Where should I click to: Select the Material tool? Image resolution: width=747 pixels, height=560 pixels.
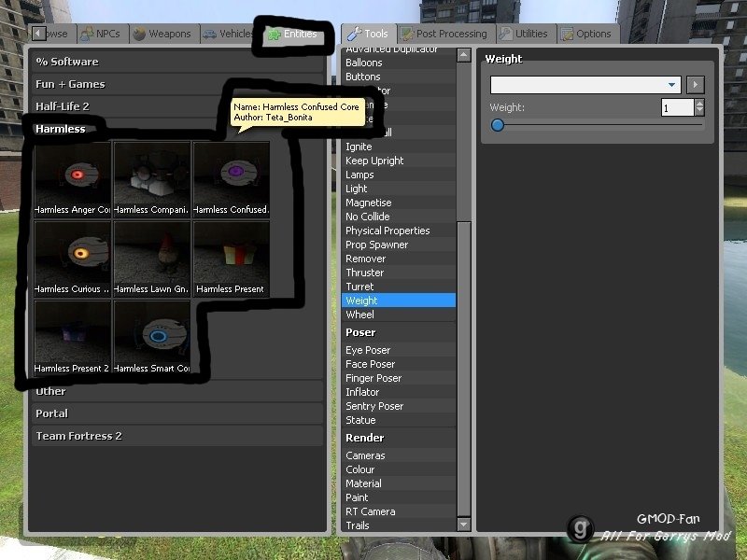tap(399, 483)
